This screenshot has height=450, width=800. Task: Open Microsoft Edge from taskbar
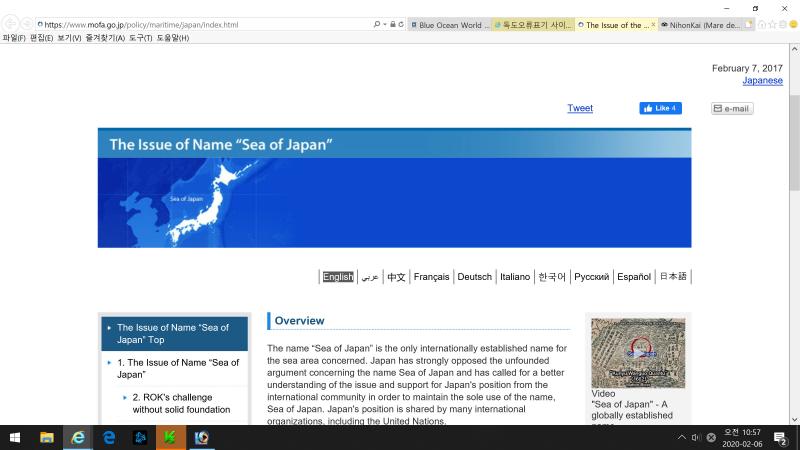click(109, 437)
